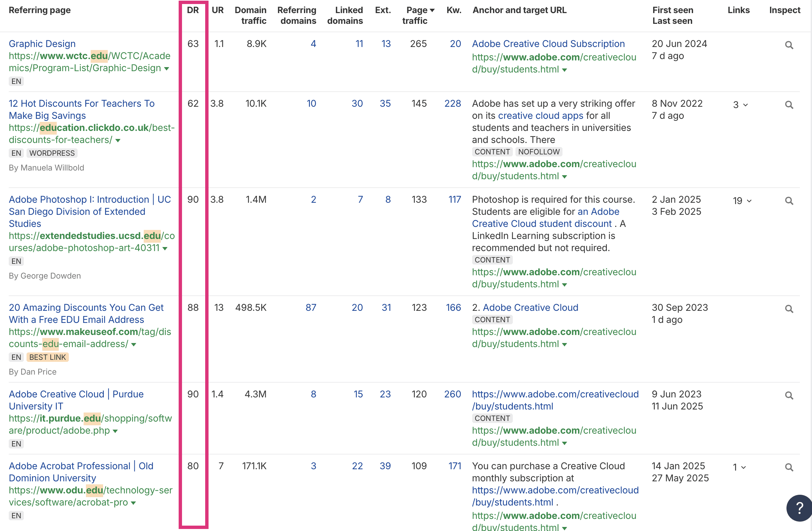Select author text 'By Manuela Willbold'

coord(46,168)
